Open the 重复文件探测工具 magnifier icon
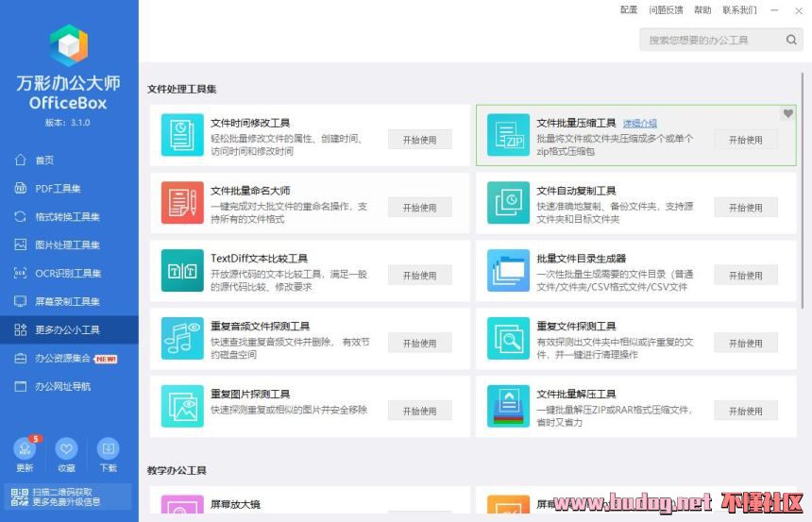812x522 pixels. (508, 338)
